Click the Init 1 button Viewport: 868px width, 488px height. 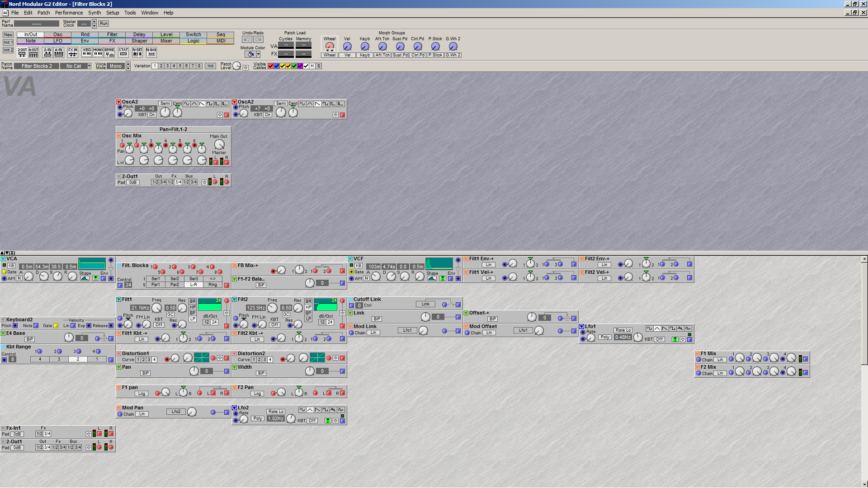point(8,42)
